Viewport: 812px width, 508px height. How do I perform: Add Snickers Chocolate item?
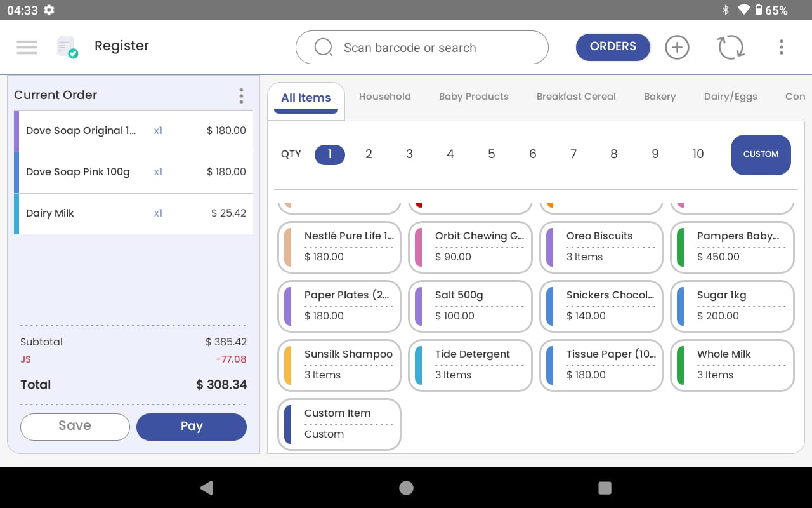pos(601,306)
